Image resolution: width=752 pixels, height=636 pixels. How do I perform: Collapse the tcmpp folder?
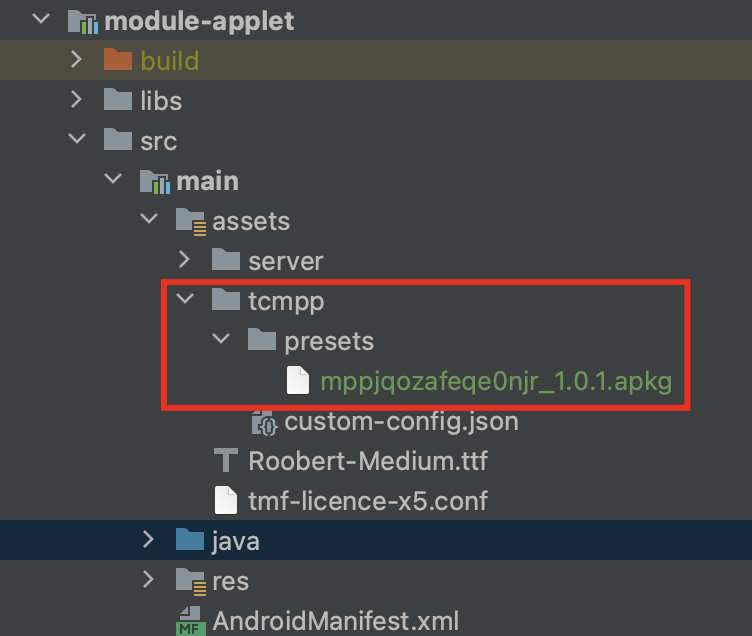pyautogui.click(x=184, y=301)
